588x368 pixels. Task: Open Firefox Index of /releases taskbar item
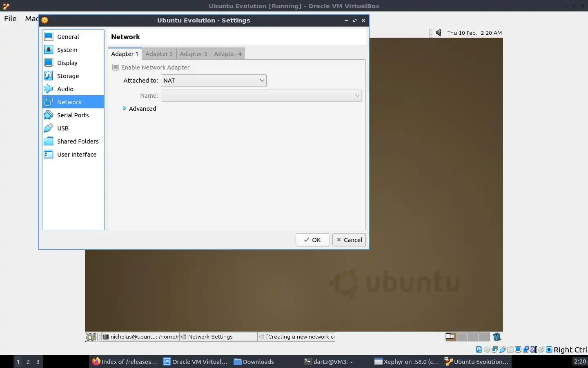pyautogui.click(x=125, y=362)
